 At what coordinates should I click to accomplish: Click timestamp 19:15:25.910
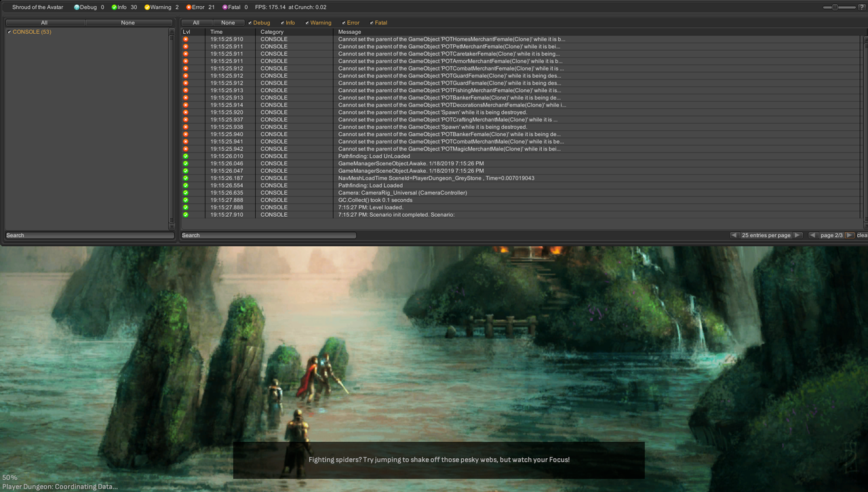226,39
